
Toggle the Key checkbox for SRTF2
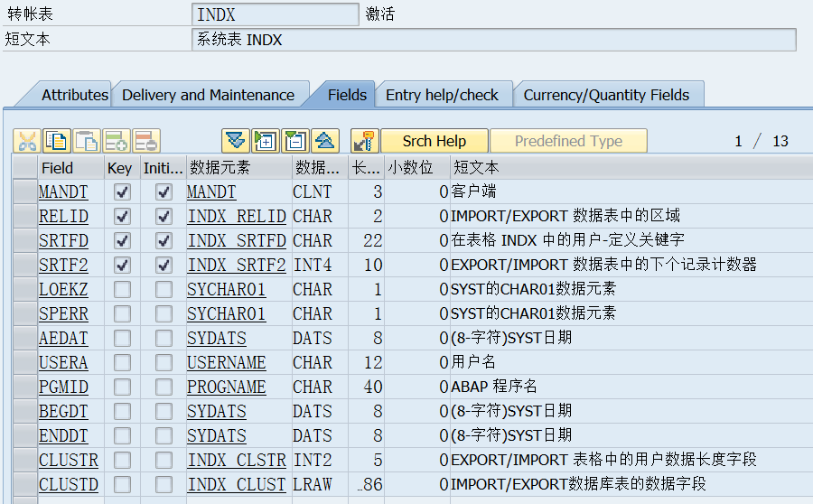(x=122, y=265)
